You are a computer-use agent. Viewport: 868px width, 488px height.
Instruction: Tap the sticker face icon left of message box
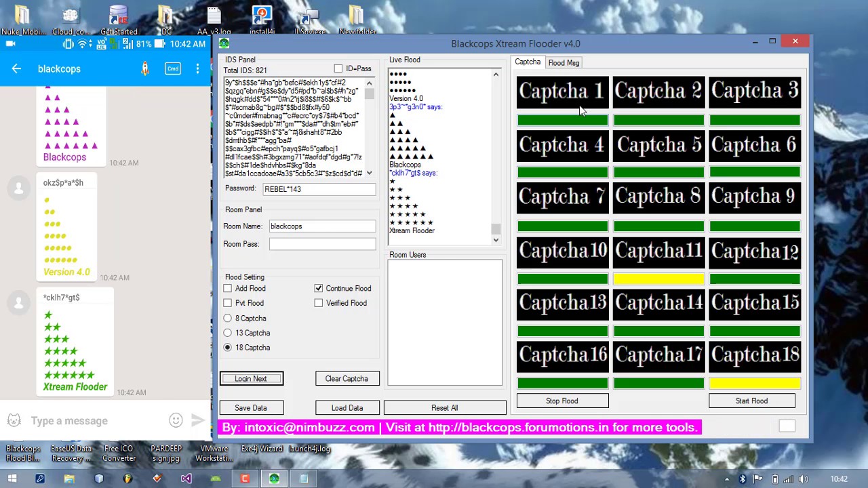click(14, 420)
